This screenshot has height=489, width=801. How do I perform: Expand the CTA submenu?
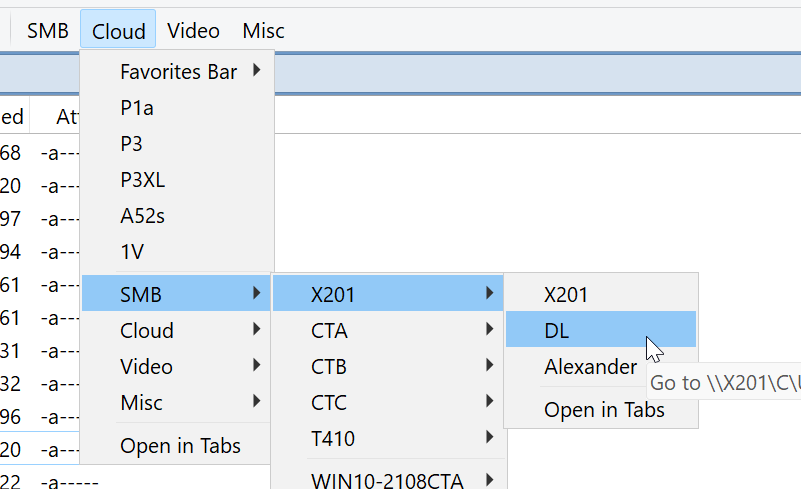330,331
